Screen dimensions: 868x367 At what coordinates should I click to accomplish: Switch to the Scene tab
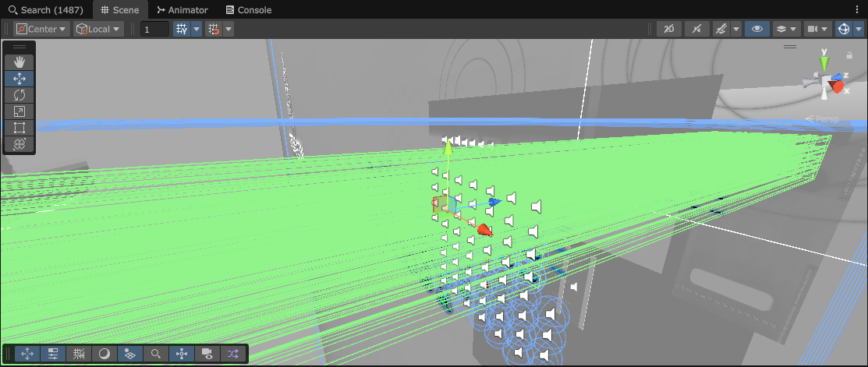[120, 10]
